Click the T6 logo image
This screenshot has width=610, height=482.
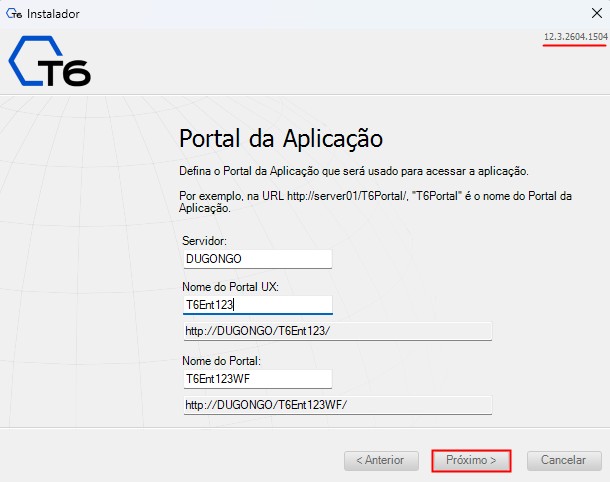tap(50, 61)
